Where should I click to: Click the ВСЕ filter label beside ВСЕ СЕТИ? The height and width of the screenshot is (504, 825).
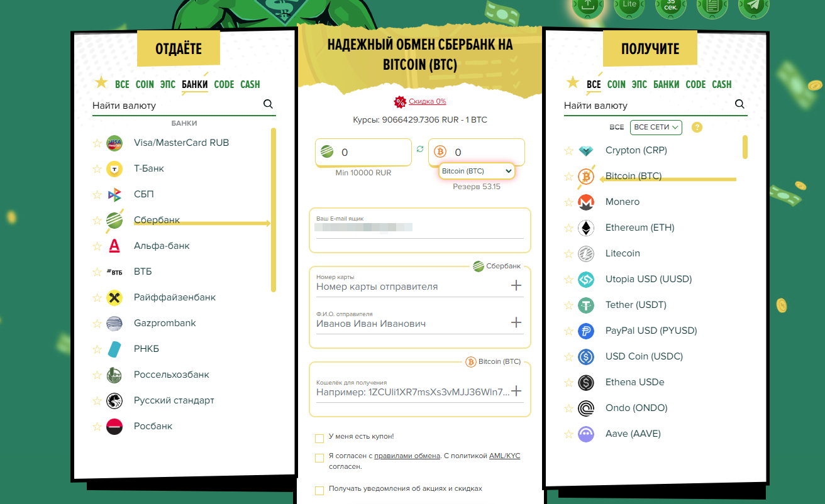pos(617,127)
